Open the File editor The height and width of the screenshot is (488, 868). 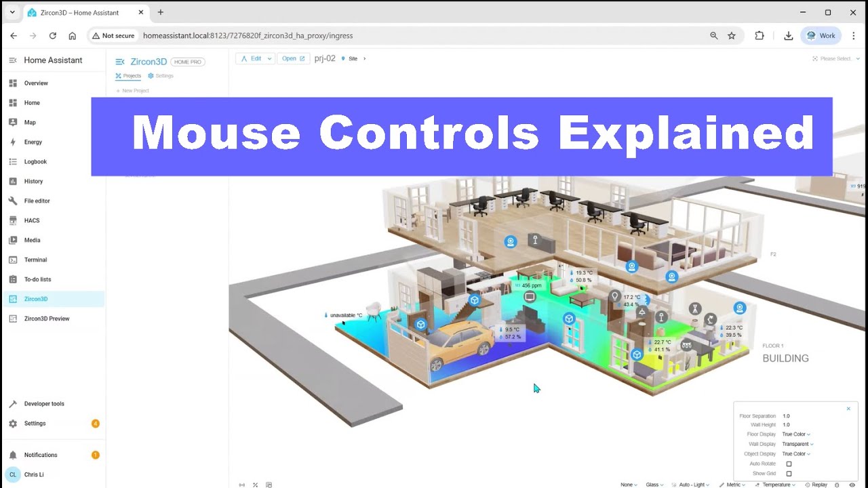(52, 201)
